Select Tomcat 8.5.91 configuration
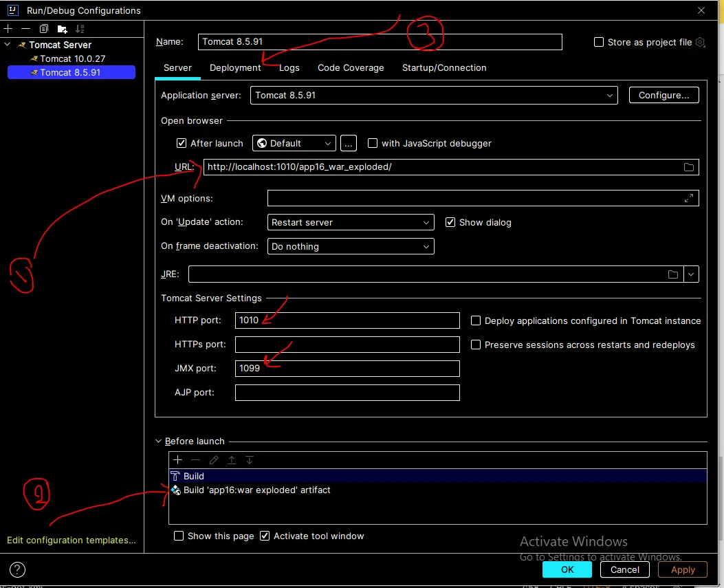 pos(71,72)
